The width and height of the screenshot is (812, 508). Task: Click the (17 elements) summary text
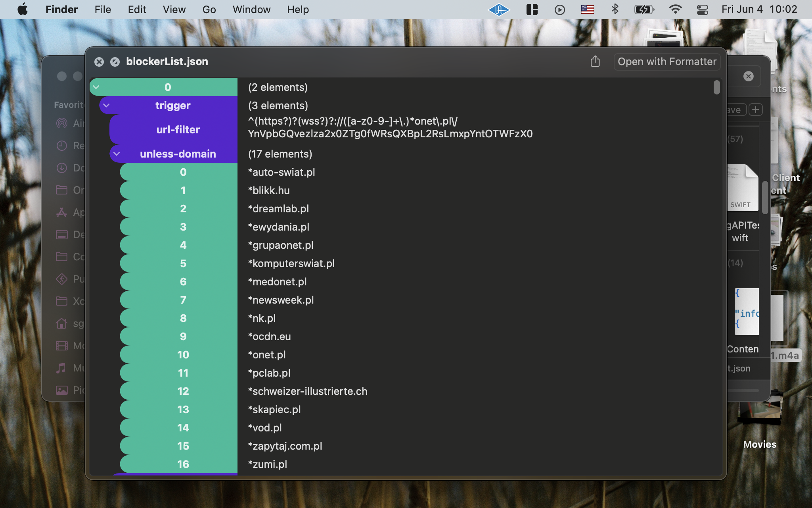[x=280, y=154]
